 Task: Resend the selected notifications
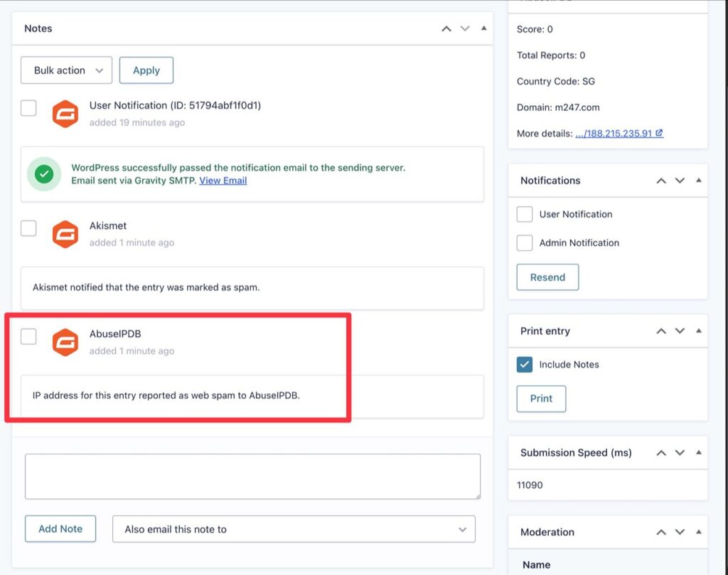coord(548,277)
